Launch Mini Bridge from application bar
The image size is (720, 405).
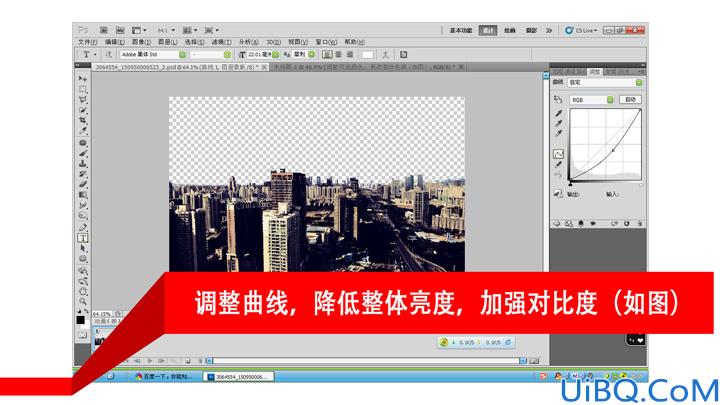(x=120, y=30)
